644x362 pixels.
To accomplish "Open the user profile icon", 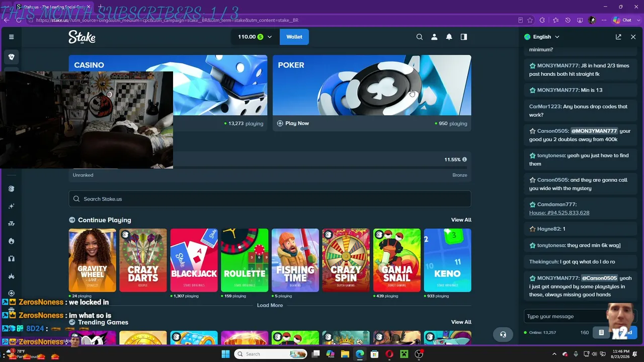I will (434, 37).
